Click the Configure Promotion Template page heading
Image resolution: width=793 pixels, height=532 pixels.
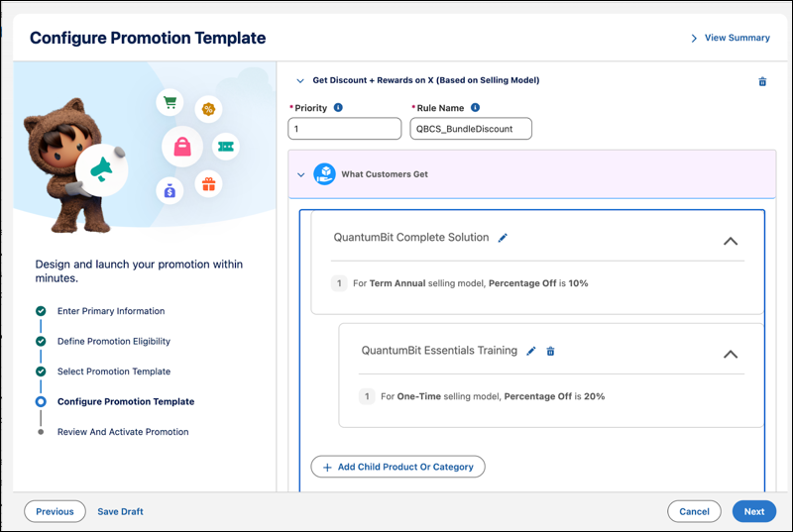click(x=148, y=38)
